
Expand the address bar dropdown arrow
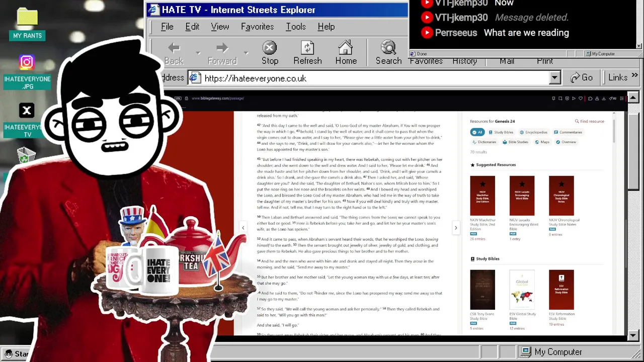(x=554, y=78)
